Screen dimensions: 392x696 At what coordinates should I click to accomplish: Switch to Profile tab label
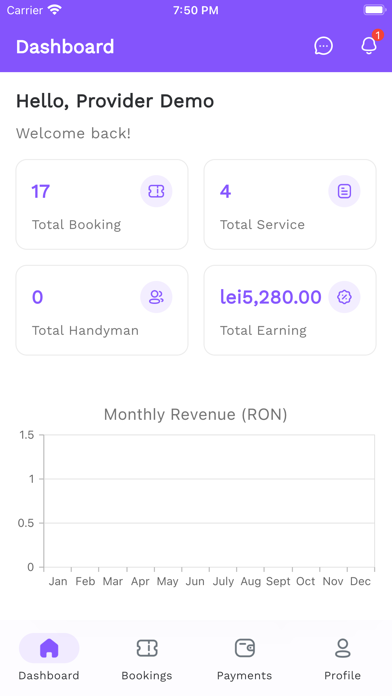tap(342, 676)
